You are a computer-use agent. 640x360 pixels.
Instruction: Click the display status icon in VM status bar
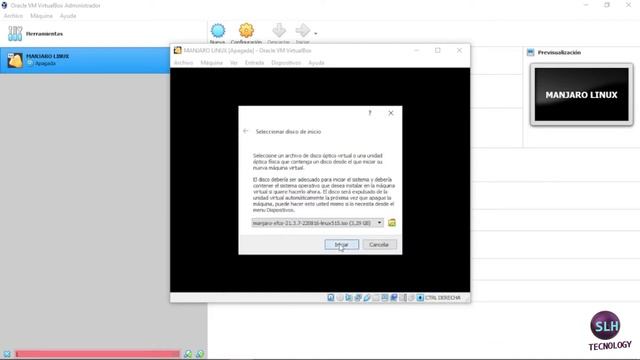[x=384, y=298]
